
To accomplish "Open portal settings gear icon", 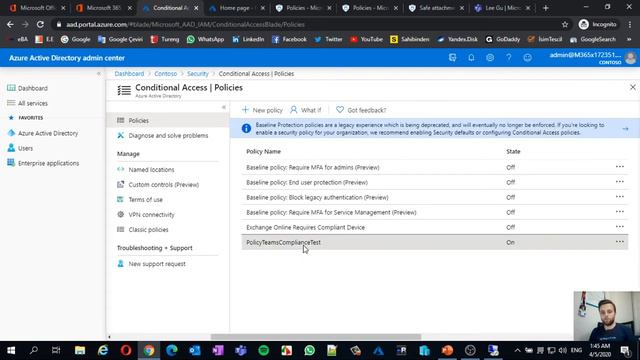I will (490, 58).
